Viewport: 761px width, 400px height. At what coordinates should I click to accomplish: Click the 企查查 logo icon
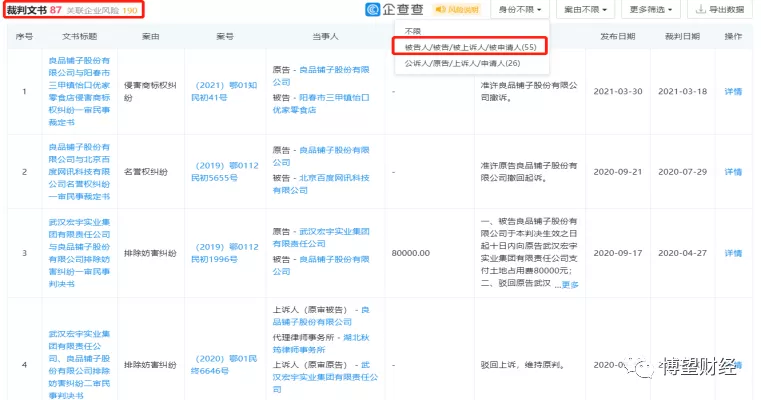[x=373, y=9]
